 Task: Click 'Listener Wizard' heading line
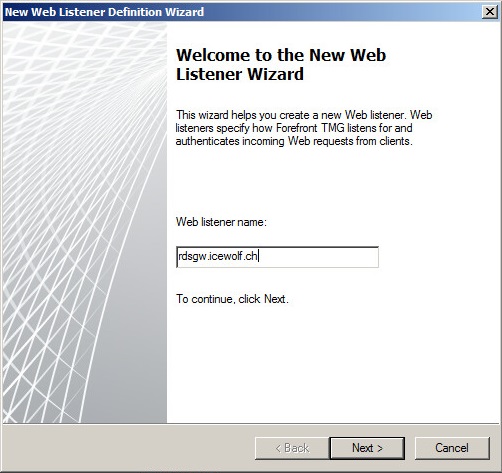tap(240, 74)
